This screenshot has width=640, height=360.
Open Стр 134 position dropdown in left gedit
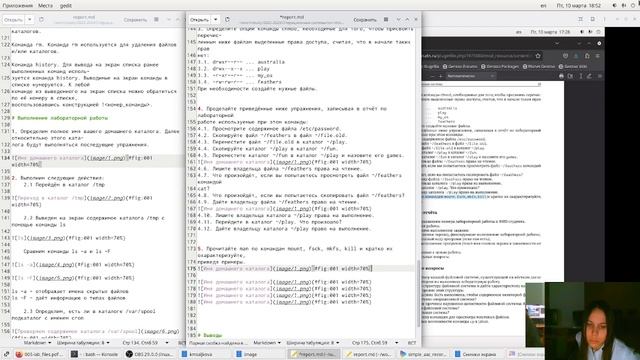tap(145, 343)
